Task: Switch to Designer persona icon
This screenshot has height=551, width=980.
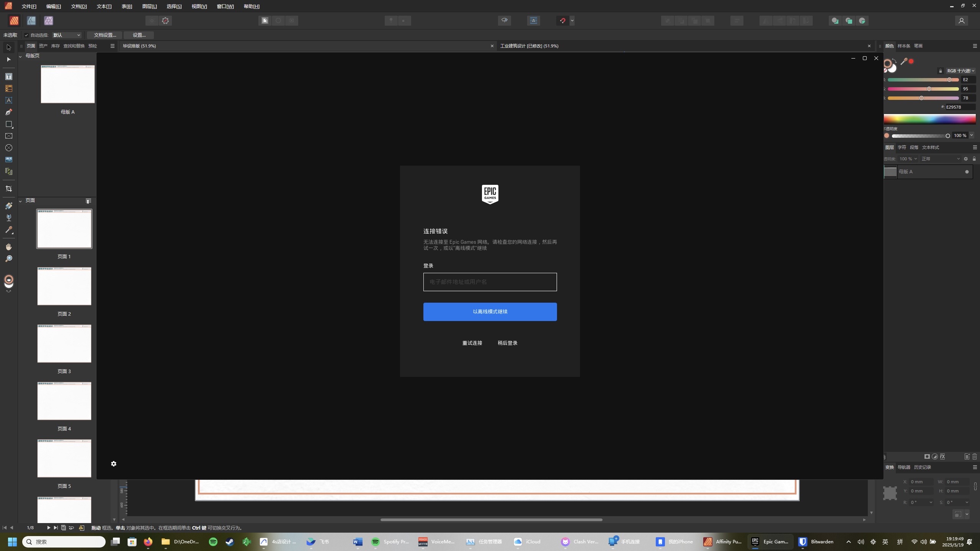Action: pos(31,21)
